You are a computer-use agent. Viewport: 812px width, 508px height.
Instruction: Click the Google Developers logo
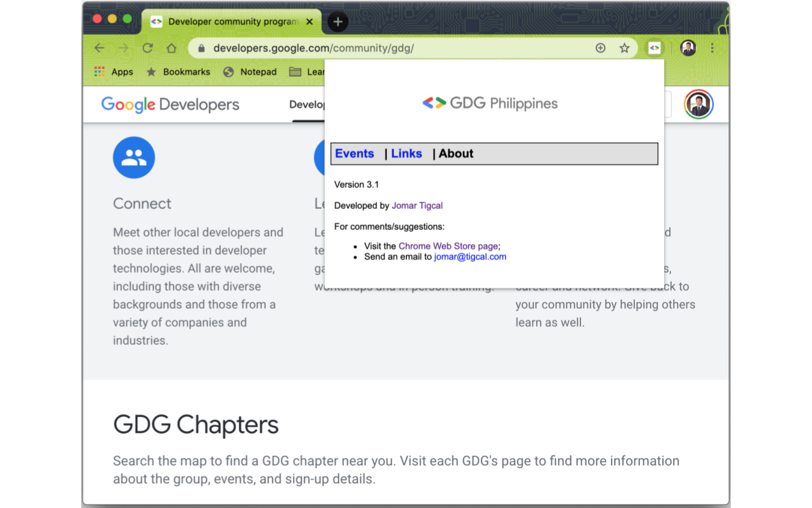170,105
